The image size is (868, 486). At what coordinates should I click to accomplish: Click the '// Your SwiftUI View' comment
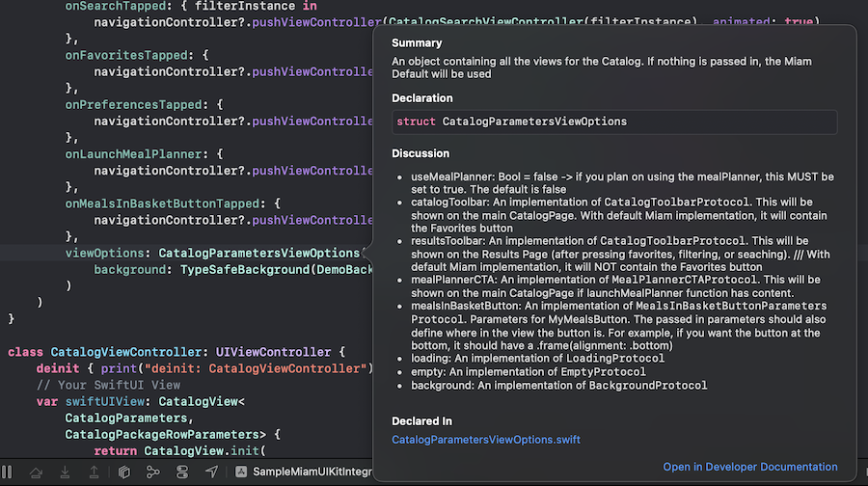point(108,385)
